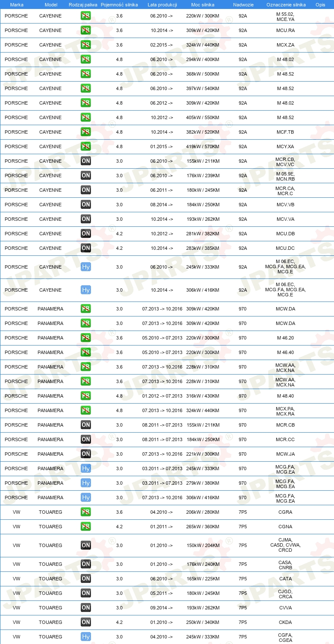Screen dimensions: 334x644
Task: Select the PB icon in the Panamera M 48.40 row
Action: 86,396
